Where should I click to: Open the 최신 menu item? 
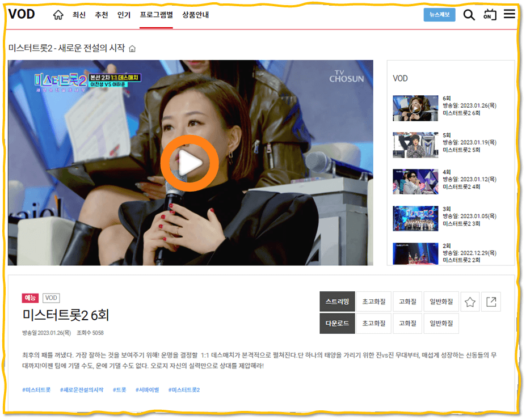click(x=79, y=15)
